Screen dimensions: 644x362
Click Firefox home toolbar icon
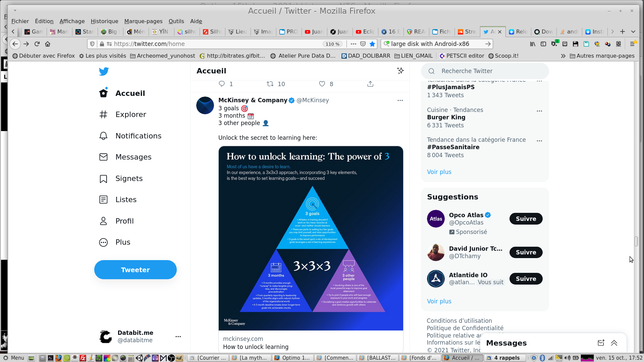point(48,44)
